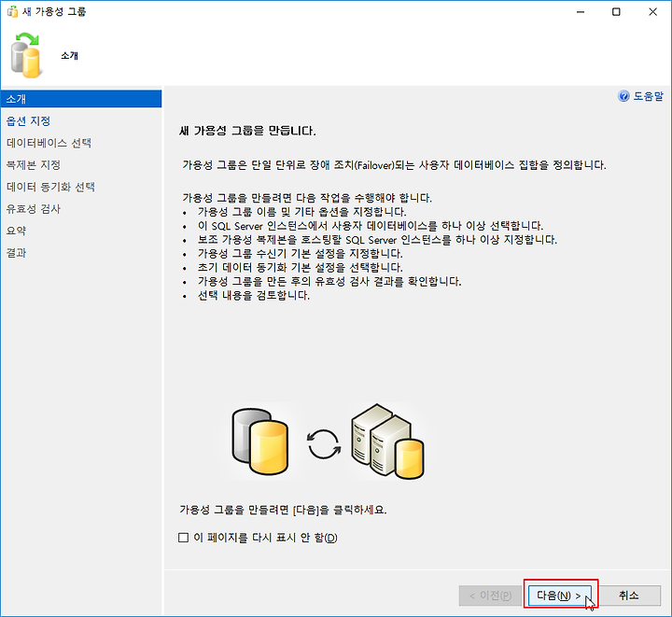Click heading '새 가용성 그룹을 만듭니다.'

click(247, 131)
